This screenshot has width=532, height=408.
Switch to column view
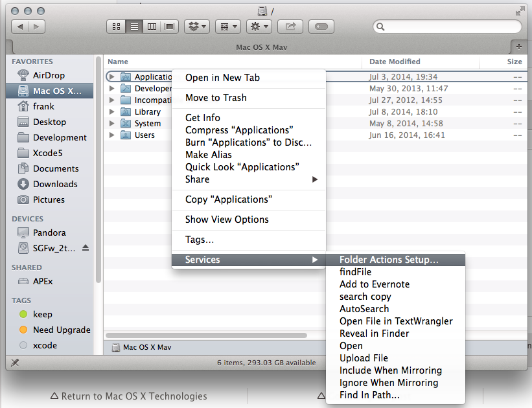pyautogui.click(x=152, y=27)
